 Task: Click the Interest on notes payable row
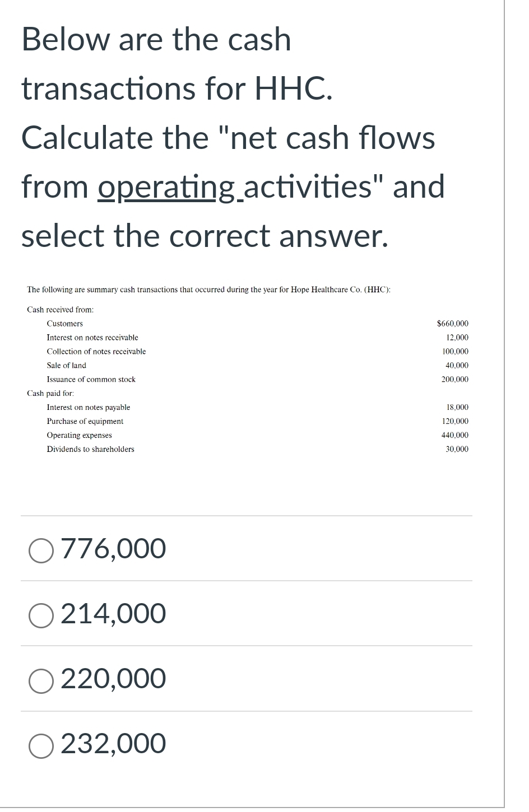[x=89, y=407]
